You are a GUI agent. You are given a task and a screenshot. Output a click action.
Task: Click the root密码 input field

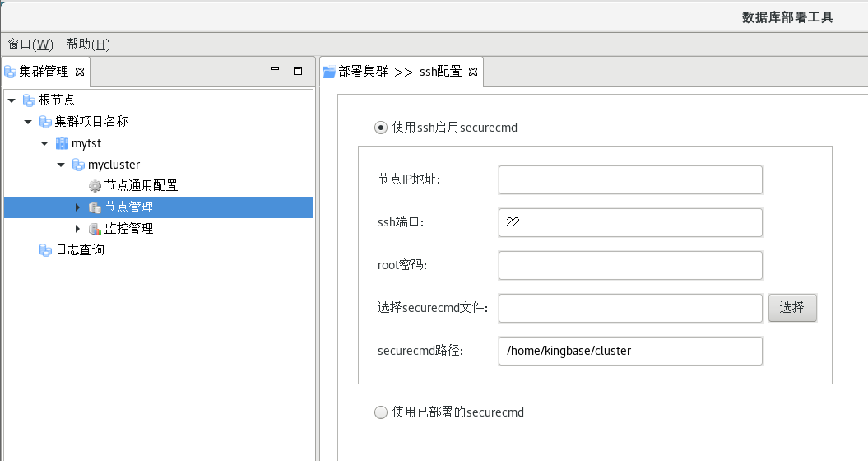(630, 265)
